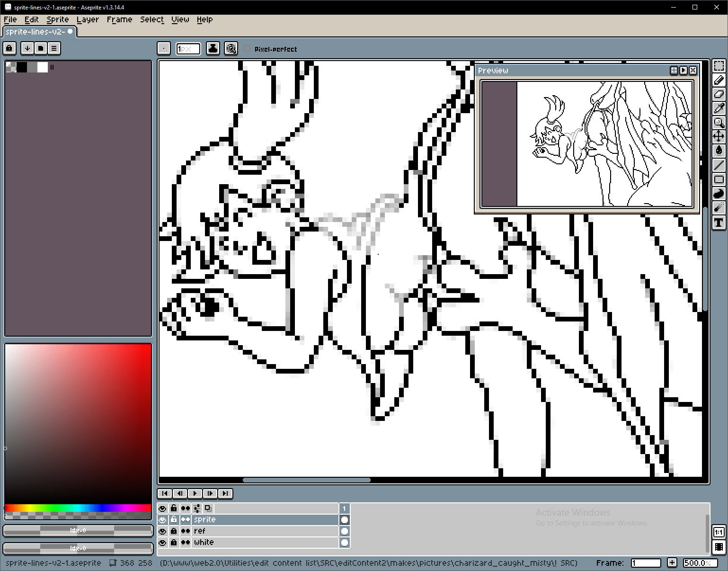Hide the sprite layer
728x571 pixels.
[x=162, y=520]
